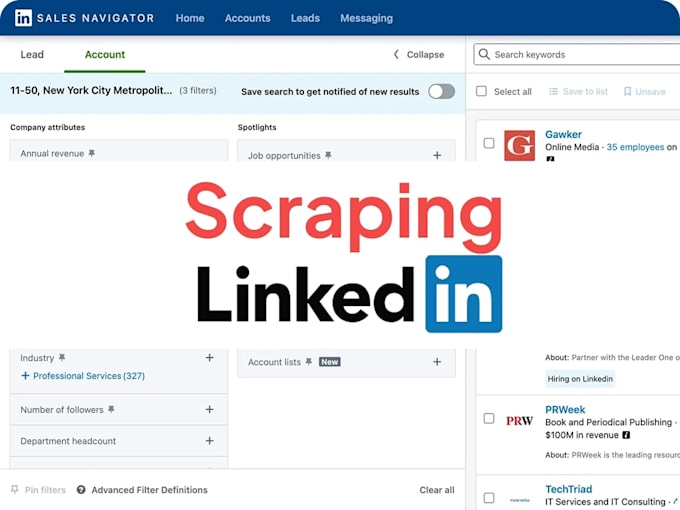Click the Advanced Filter Definitions link
680x510 pixels.
click(x=150, y=490)
